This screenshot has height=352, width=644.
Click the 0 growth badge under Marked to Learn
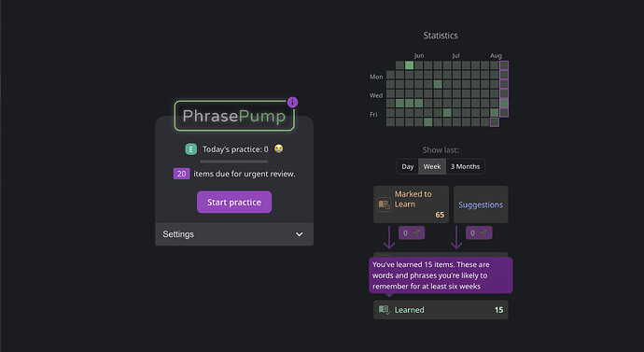coord(412,232)
